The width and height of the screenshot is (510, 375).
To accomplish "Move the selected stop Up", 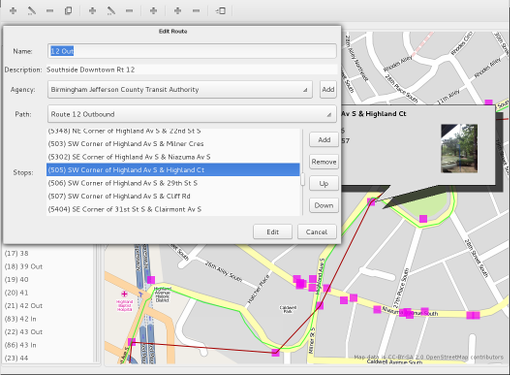I will click(x=324, y=184).
